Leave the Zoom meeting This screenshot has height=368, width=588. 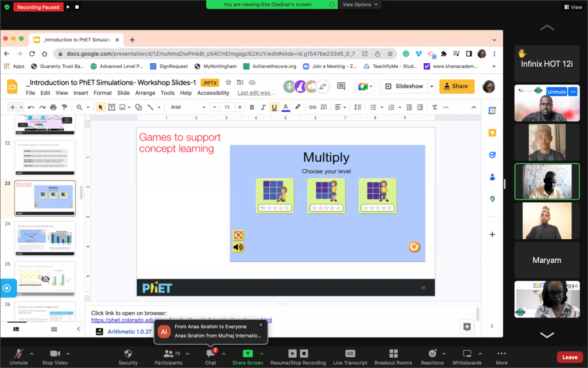[x=570, y=357]
